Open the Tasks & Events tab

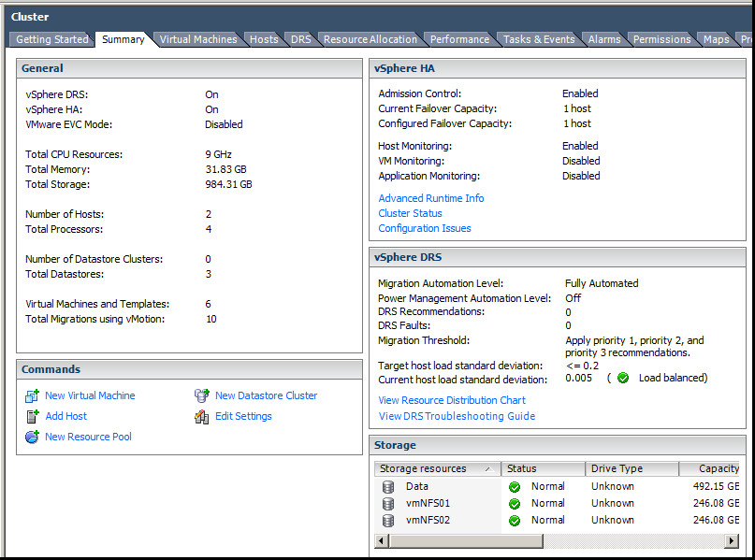tap(539, 39)
